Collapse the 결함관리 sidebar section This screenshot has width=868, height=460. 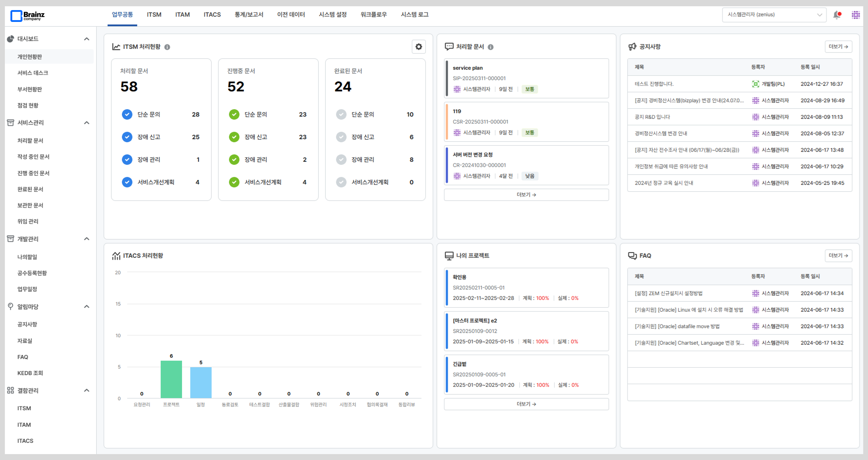(x=87, y=390)
